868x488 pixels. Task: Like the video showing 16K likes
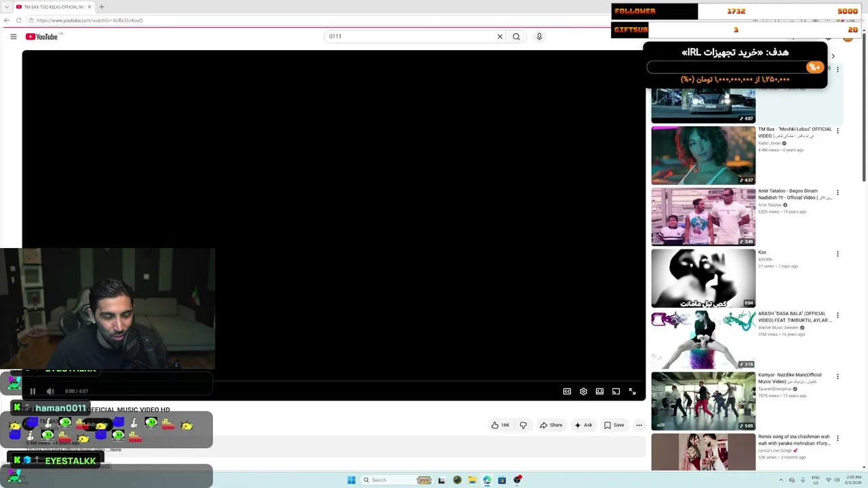pyautogui.click(x=500, y=425)
